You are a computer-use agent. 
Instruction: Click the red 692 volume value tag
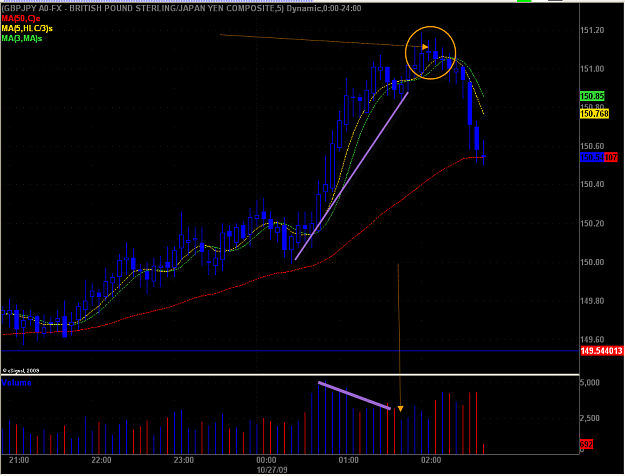pyautogui.click(x=586, y=444)
